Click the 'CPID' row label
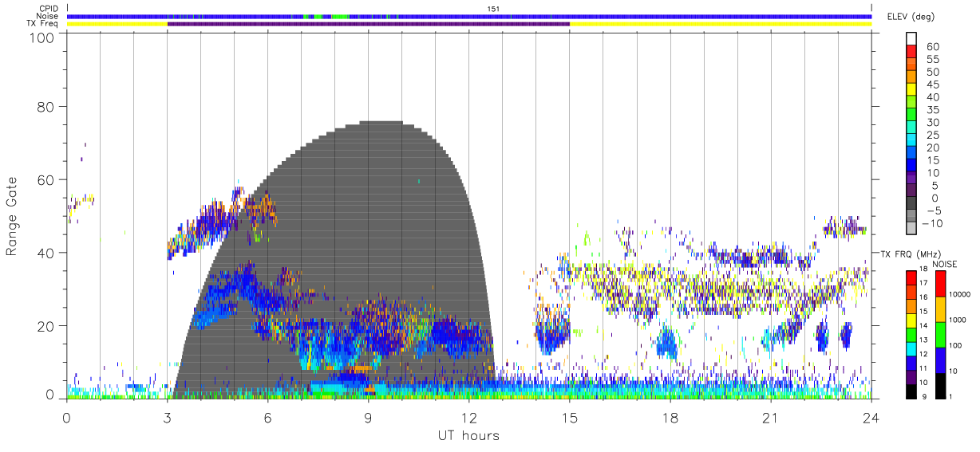Screen dimensions: 980x452 [x=48, y=9]
